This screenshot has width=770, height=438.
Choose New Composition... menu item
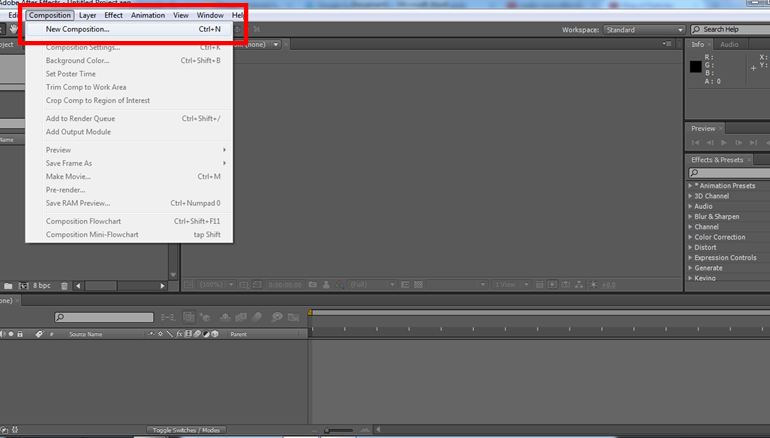pyautogui.click(x=129, y=29)
